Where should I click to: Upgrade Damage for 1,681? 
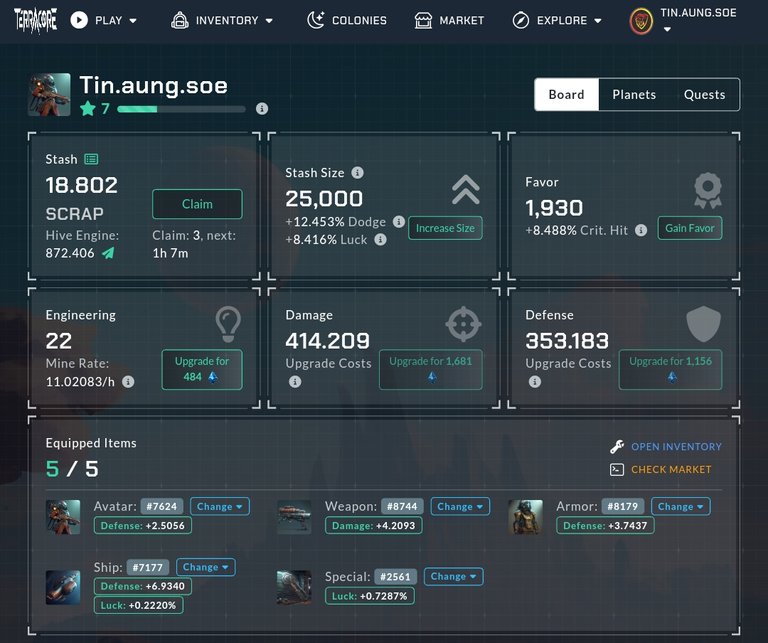[431, 369]
